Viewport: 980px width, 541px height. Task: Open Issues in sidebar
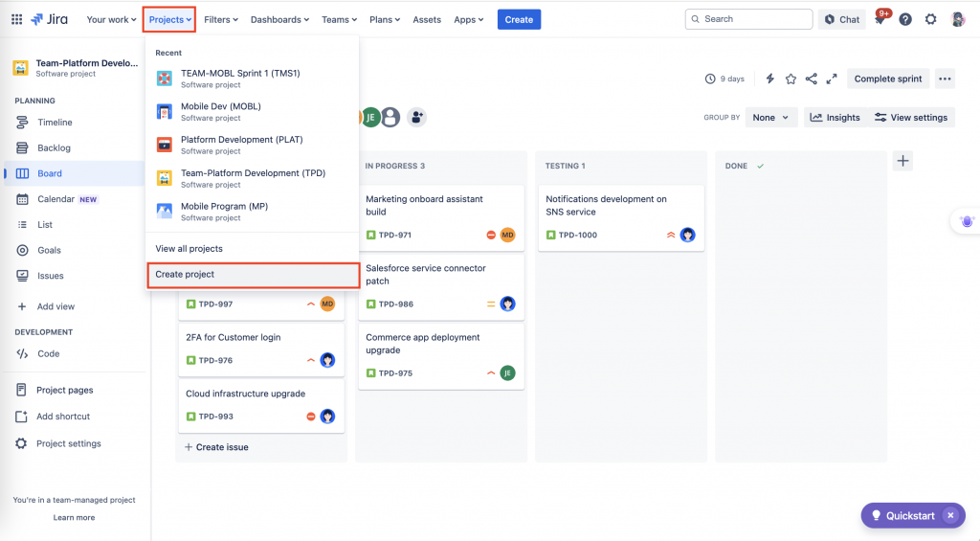pos(74,276)
